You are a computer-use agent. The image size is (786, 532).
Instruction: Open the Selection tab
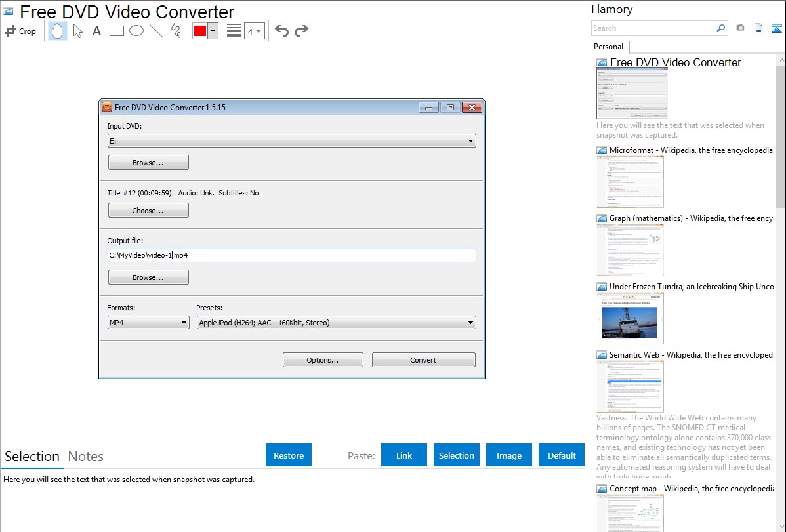pyautogui.click(x=32, y=457)
